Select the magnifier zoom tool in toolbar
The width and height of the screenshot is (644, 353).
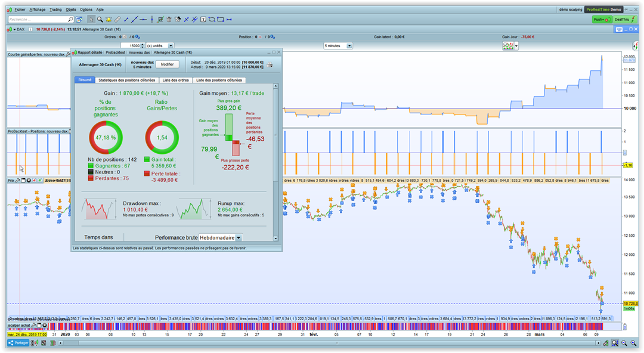coord(100,20)
